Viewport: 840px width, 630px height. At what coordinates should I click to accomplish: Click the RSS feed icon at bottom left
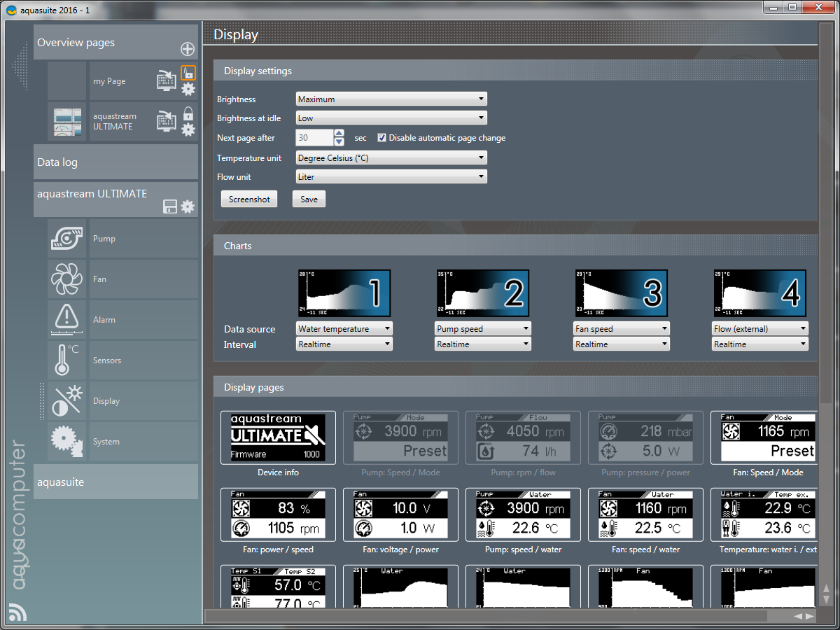pos(18,612)
